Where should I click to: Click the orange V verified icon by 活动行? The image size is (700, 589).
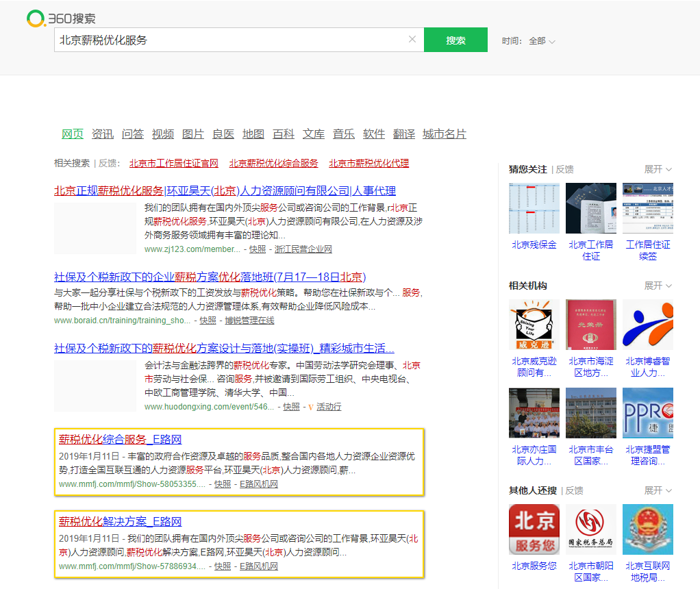click(311, 408)
